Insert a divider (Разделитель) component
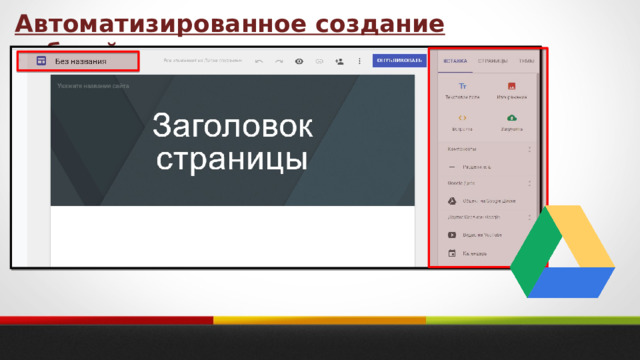The width and height of the screenshot is (640, 360). [471, 167]
